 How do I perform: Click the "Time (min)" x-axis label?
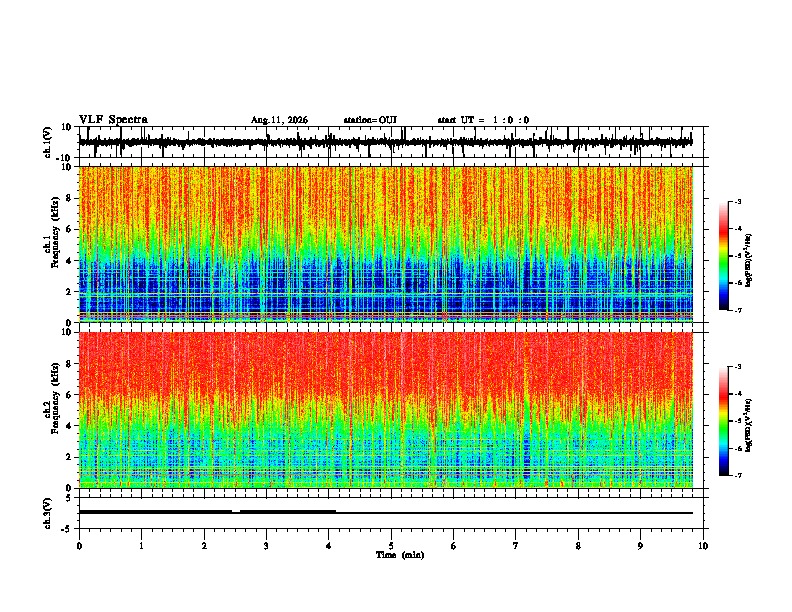[400, 555]
